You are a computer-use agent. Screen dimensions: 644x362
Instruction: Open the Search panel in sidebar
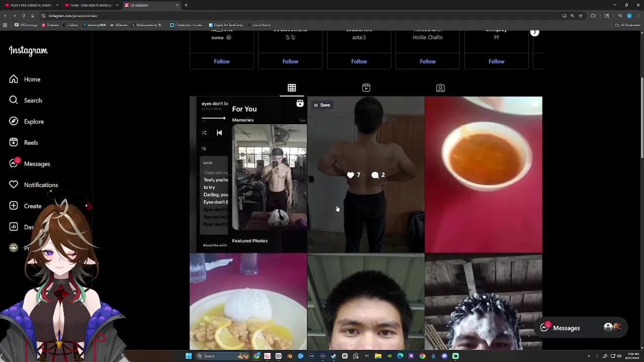tap(26, 101)
